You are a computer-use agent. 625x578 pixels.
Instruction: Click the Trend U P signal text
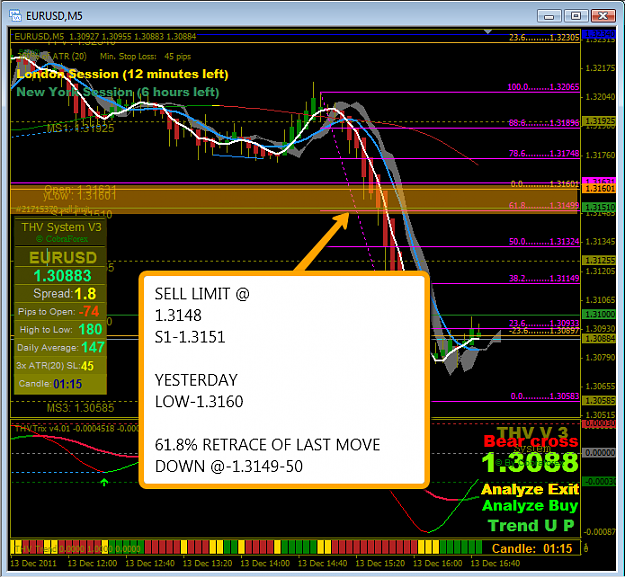pyautogui.click(x=531, y=525)
